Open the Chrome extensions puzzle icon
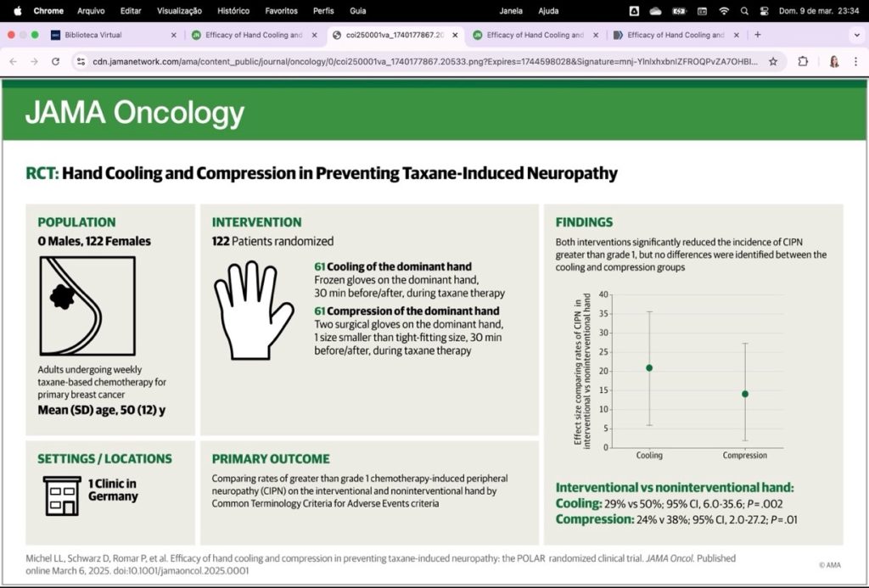 803,62
